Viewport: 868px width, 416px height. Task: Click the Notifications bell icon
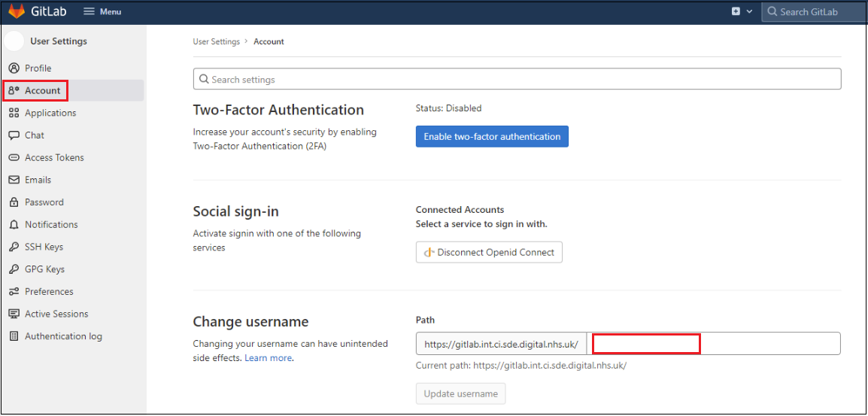(x=14, y=224)
